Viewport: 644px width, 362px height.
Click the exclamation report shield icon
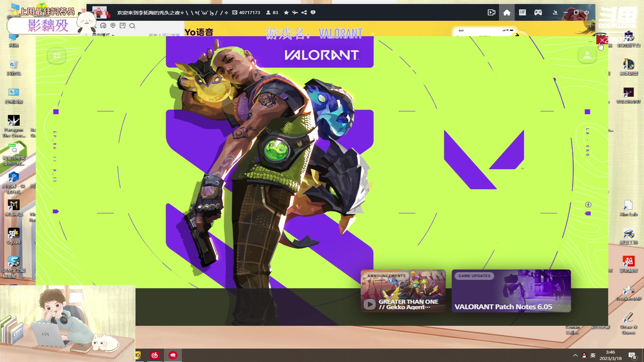[313, 12]
